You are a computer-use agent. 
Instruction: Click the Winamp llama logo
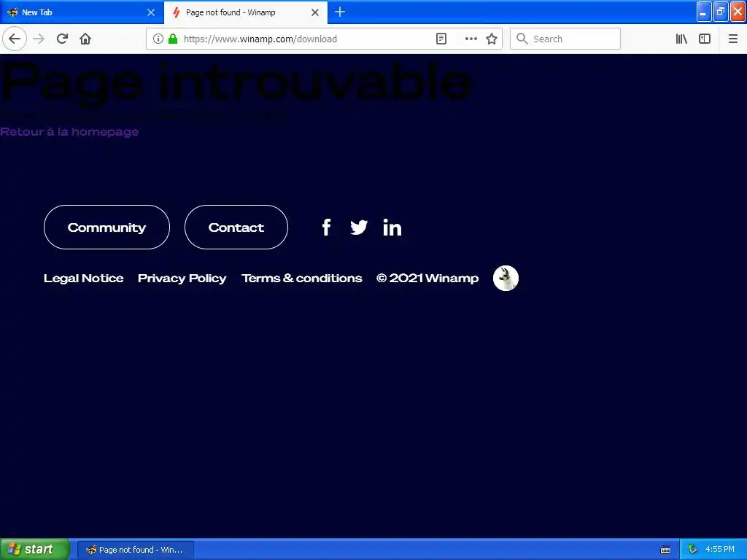point(506,278)
